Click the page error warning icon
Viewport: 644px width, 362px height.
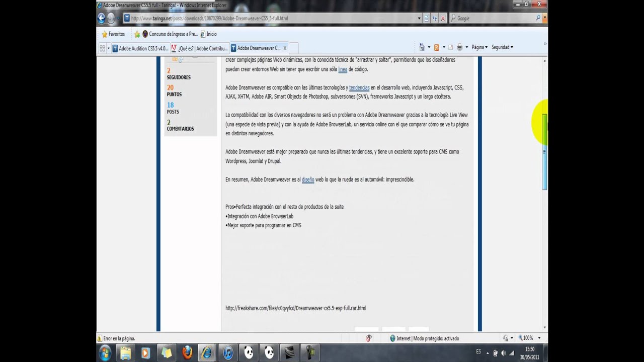point(100,338)
